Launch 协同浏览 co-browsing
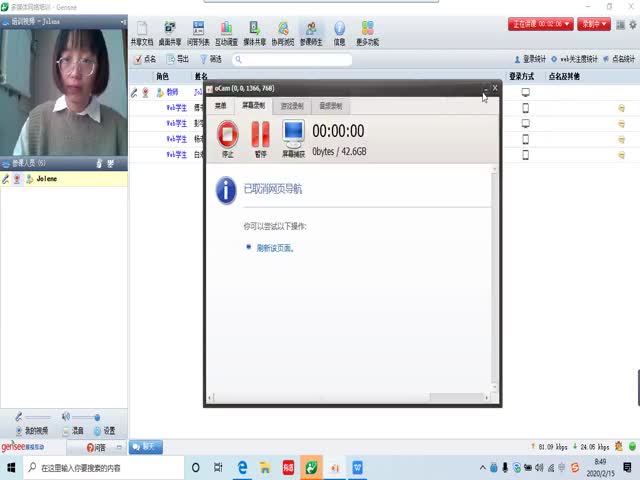Image resolution: width=640 pixels, height=480 pixels. click(x=283, y=33)
